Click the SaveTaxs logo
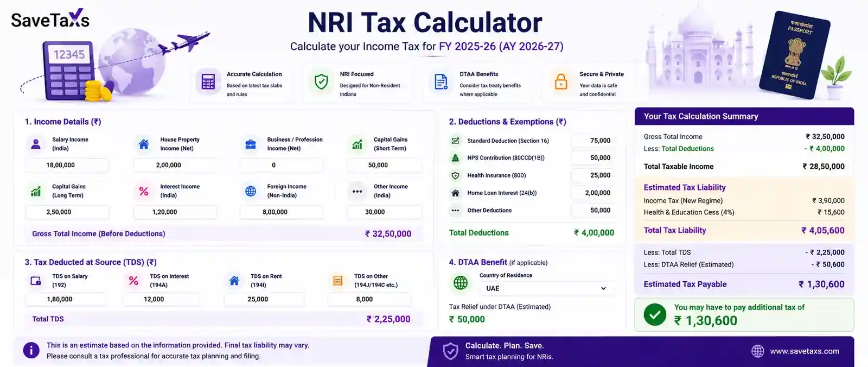 tap(50, 20)
